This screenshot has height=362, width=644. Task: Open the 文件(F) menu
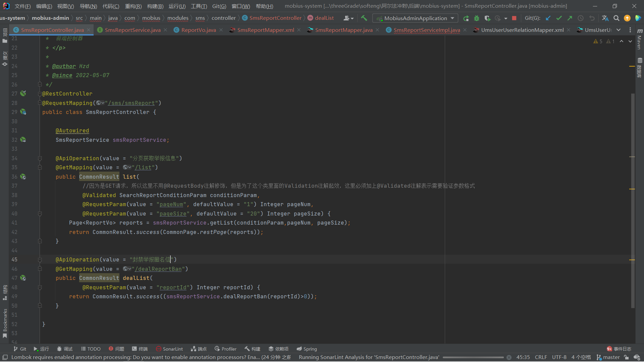(22, 6)
